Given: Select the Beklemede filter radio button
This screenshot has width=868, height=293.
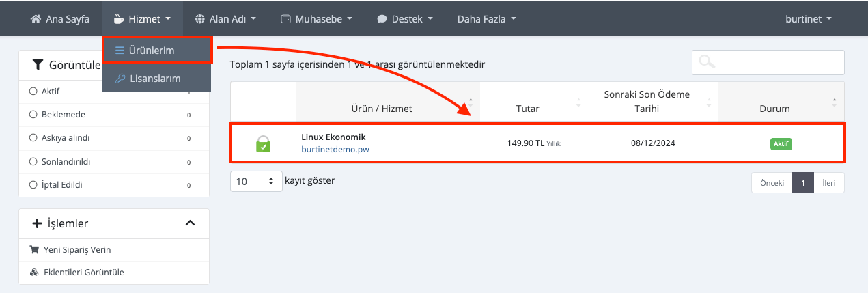Looking at the screenshot, I should point(33,115).
